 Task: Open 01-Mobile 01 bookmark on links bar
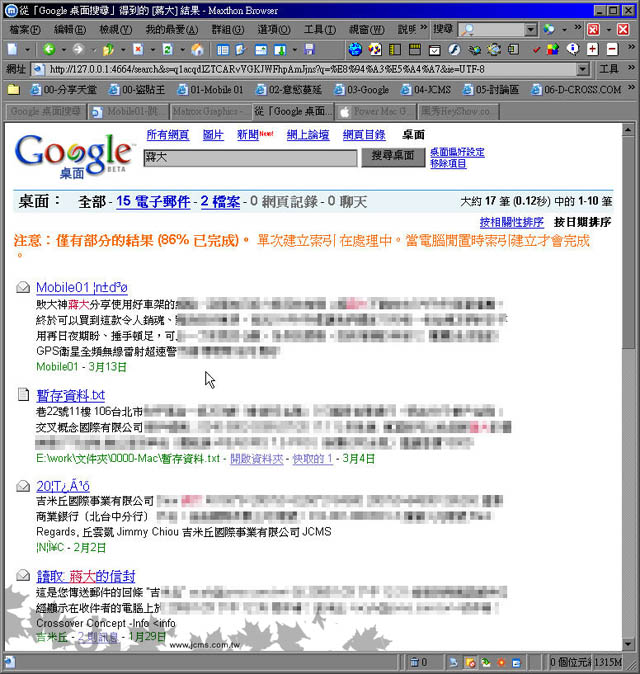coord(211,90)
